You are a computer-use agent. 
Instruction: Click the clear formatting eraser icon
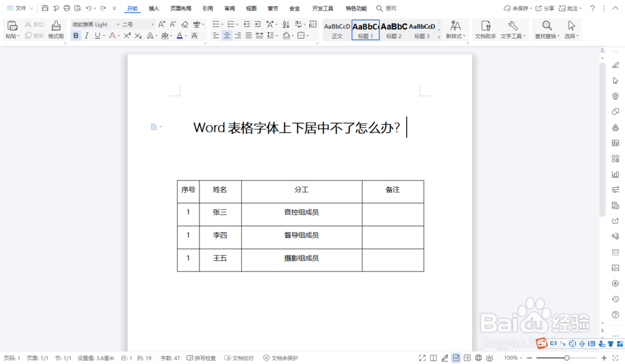click(184, 24)
